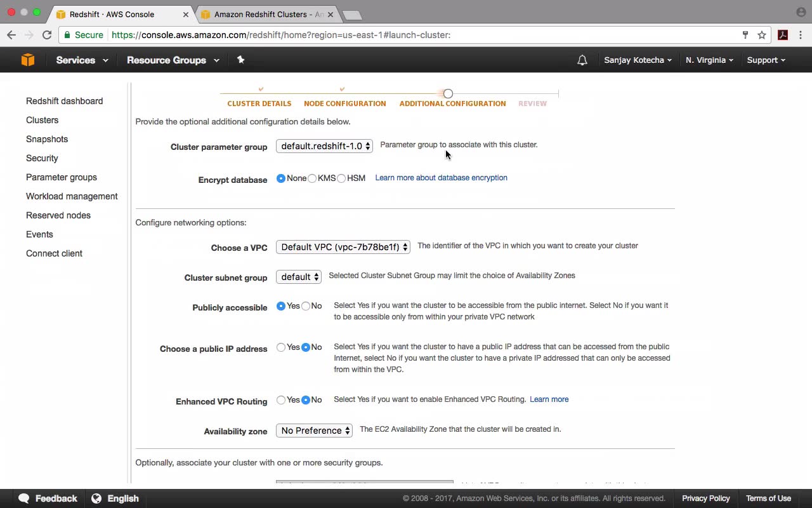The height and width of the screenshot is (508, 812).
Task: Close the Amazon Redshift Clusters tab
Action: click(331, 15)
